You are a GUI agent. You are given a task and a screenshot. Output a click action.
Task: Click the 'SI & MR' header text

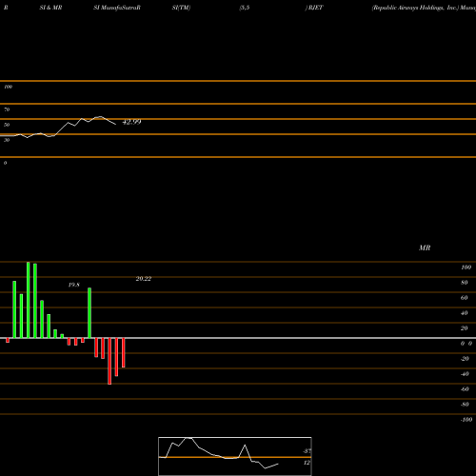[x=50, y=8]
